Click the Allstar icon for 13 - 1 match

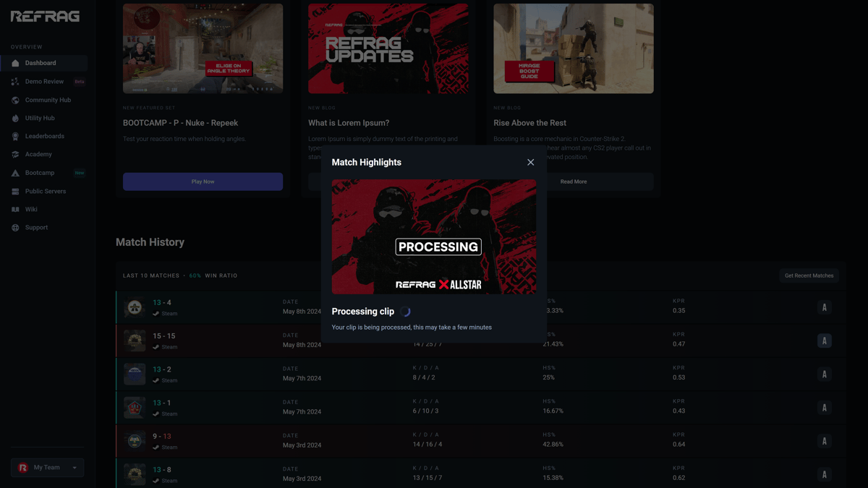point(824,408)
